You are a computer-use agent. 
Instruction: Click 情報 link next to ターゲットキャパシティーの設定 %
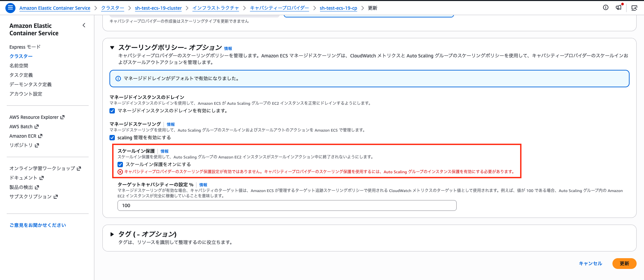(x=203, y=185)
